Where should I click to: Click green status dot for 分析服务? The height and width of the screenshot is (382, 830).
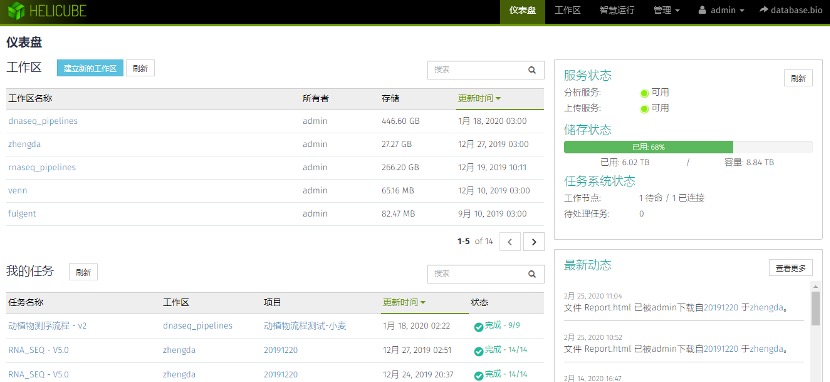(x=644, y=93)
